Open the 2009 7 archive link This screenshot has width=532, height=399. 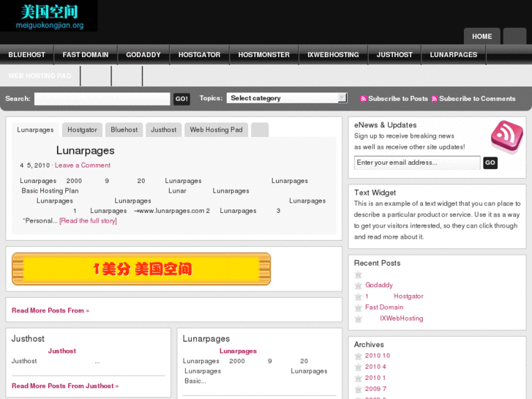[x=375, y=389]
